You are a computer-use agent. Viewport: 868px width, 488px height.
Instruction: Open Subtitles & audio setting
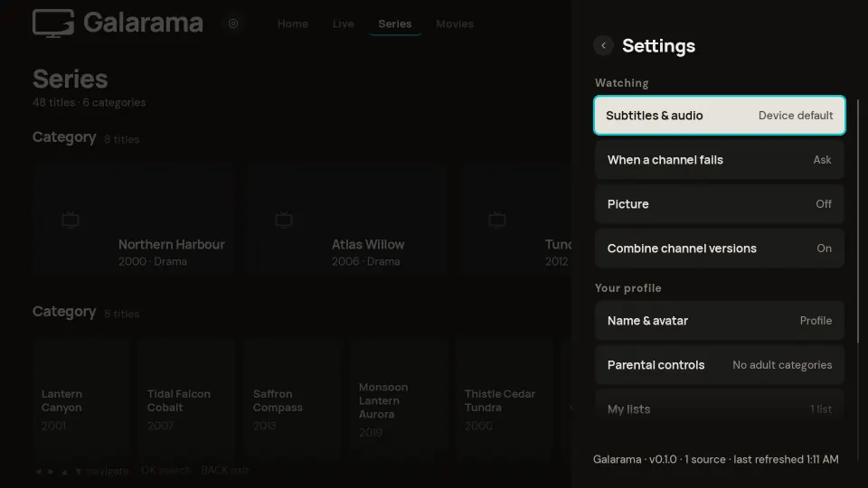[719, 115]
